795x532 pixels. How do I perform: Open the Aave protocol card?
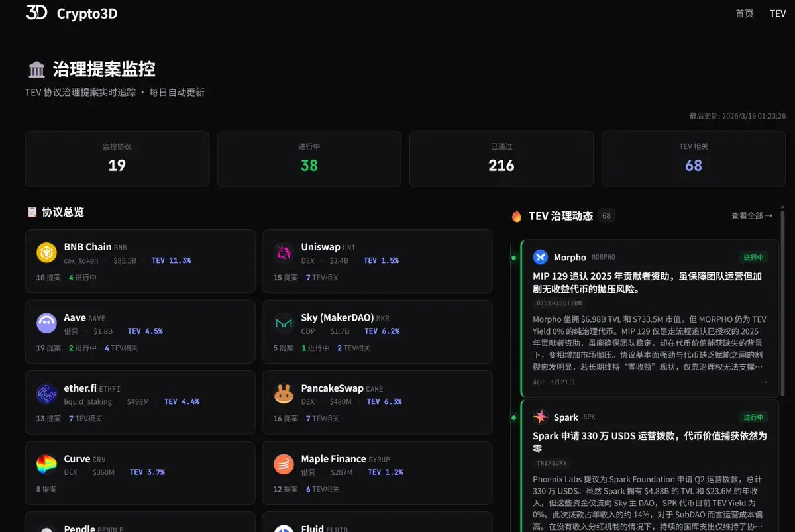click(140, 332)
